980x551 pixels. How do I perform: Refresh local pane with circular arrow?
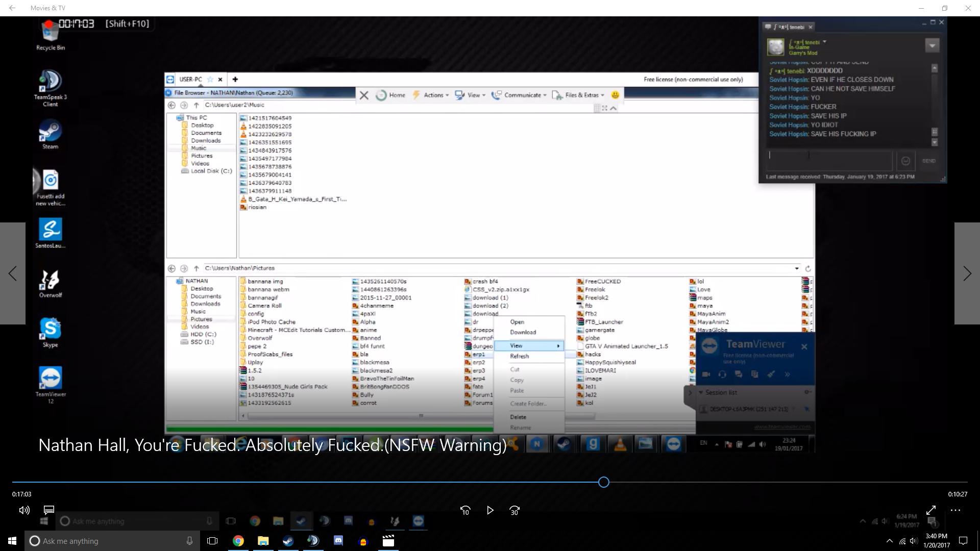808,268
